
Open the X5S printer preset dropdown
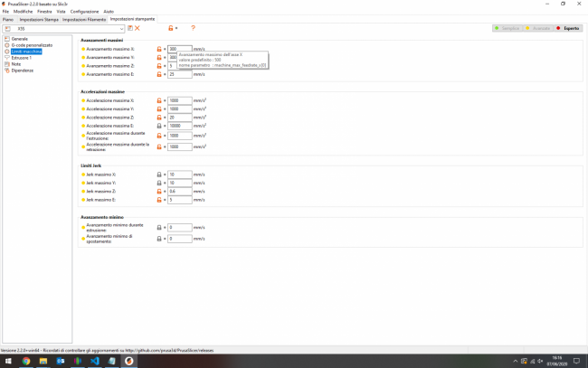[63, 28]
